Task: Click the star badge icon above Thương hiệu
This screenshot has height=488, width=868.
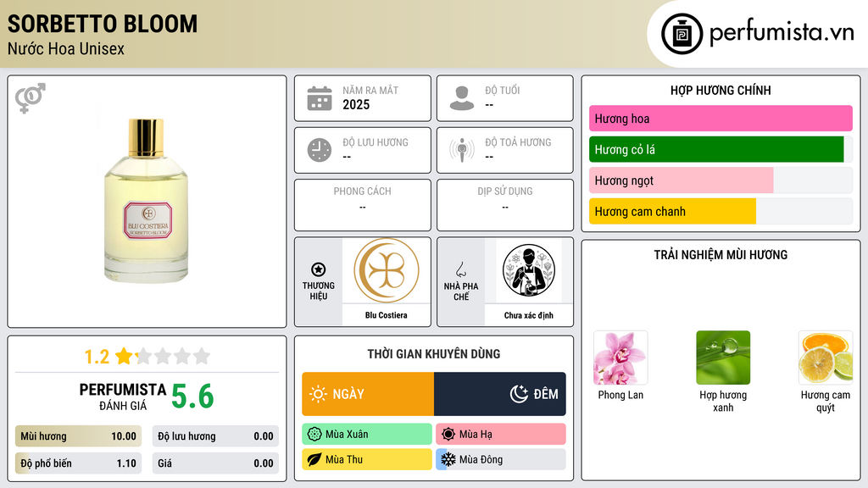Action: pos(319,269)
